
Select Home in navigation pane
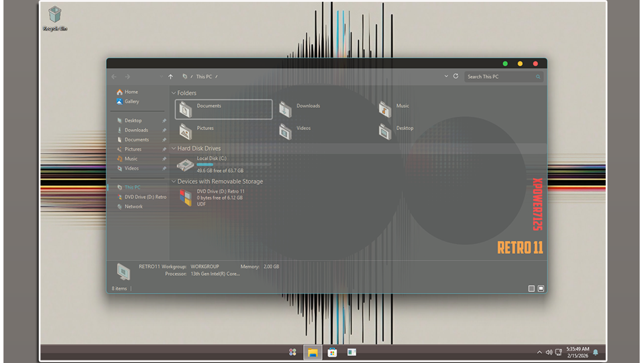click(x=131, y=92)
